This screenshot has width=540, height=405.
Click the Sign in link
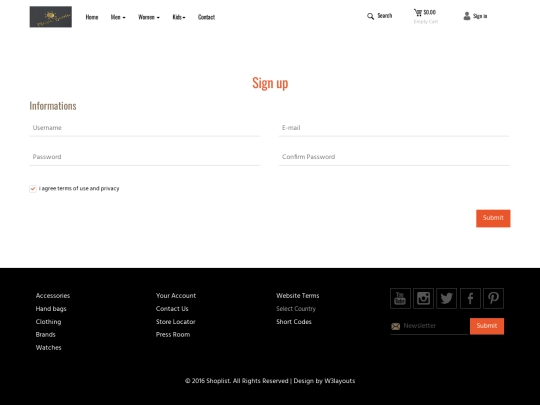480,16
